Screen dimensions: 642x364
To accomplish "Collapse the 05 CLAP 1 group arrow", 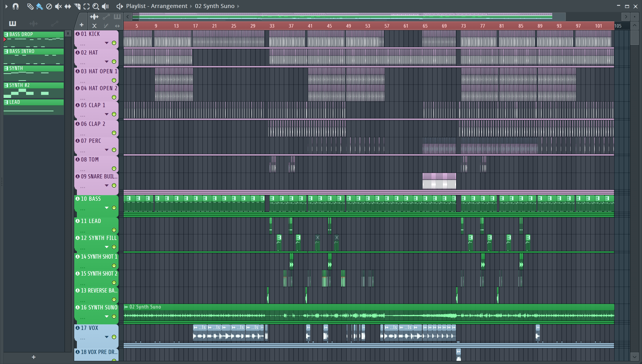I will tap(107, 114).
